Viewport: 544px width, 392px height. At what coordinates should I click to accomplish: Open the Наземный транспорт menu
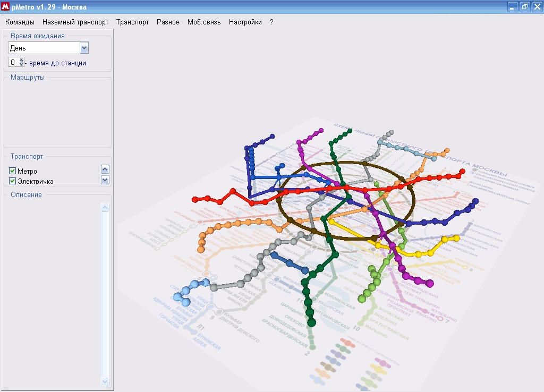coord(75,22)
